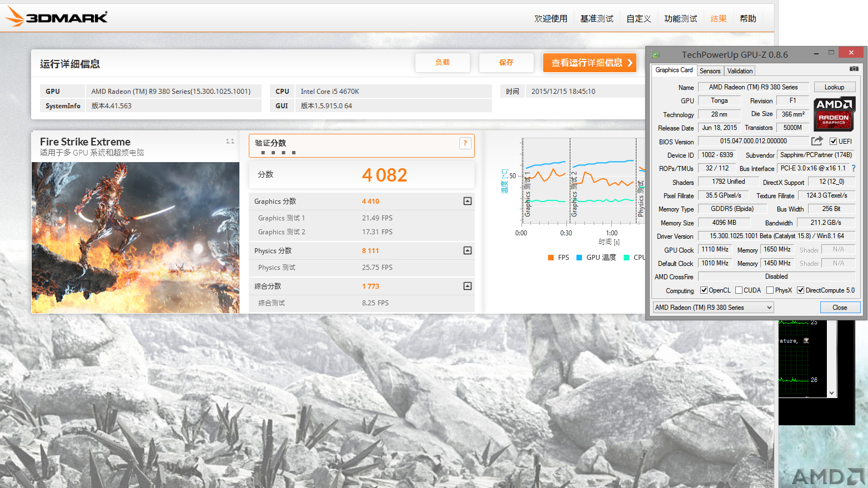
Task: Click the GPU-Z title bar icon
Action: tap(656, 54)
